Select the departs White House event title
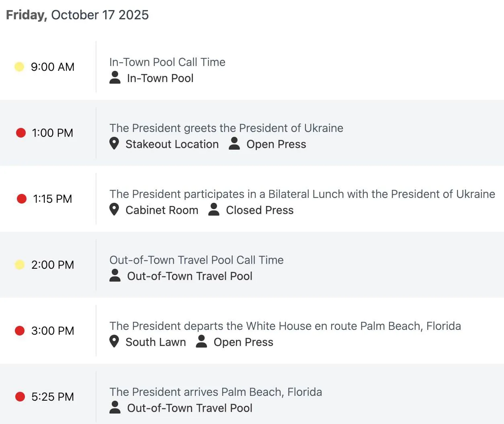Image resolution: width=504 pixels, height=424 pixels. [285, 326]
